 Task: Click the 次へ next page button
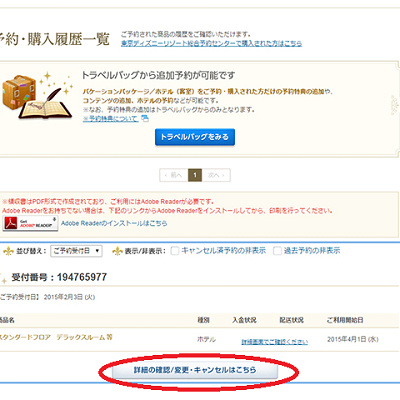click(216, 175)
